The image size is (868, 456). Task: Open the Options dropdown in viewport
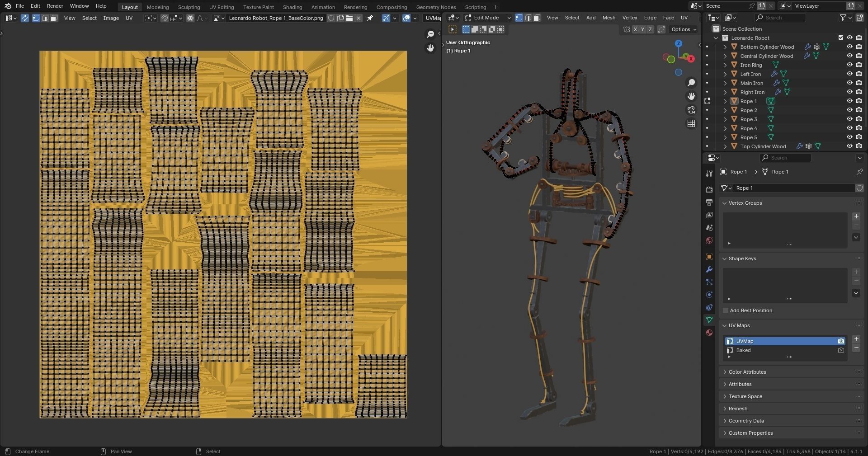pyautogui.click(x=684, y=29)
